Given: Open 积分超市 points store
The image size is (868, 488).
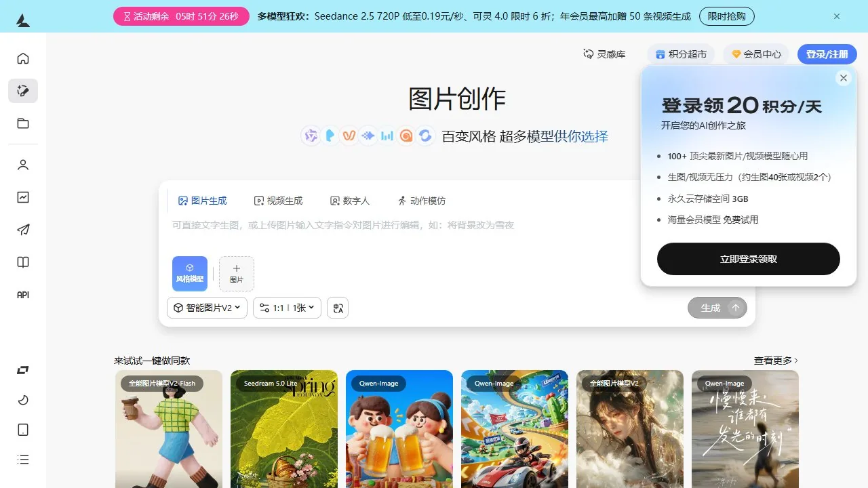Looking at the screenshot, I should point(681,54).
